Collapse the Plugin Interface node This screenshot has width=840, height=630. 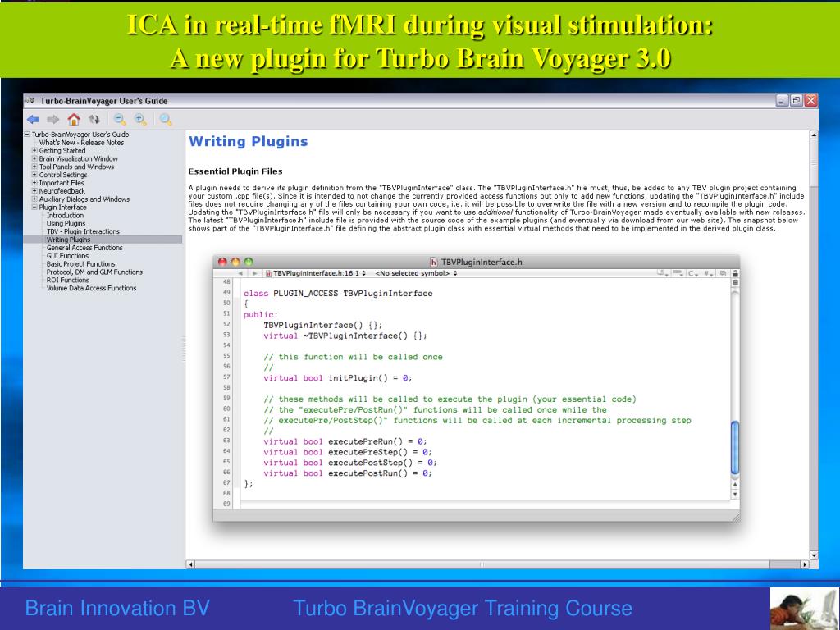click(x=34, y=207)
